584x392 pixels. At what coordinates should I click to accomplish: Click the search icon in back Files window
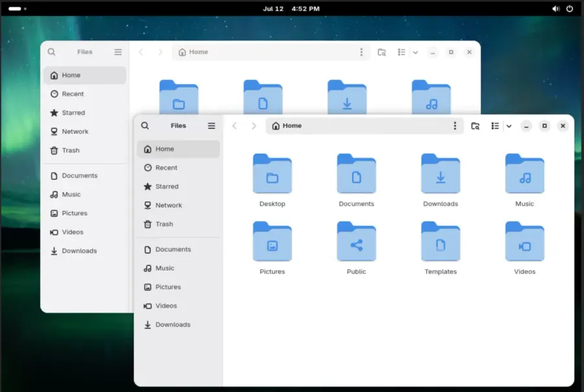click(51, 52)
